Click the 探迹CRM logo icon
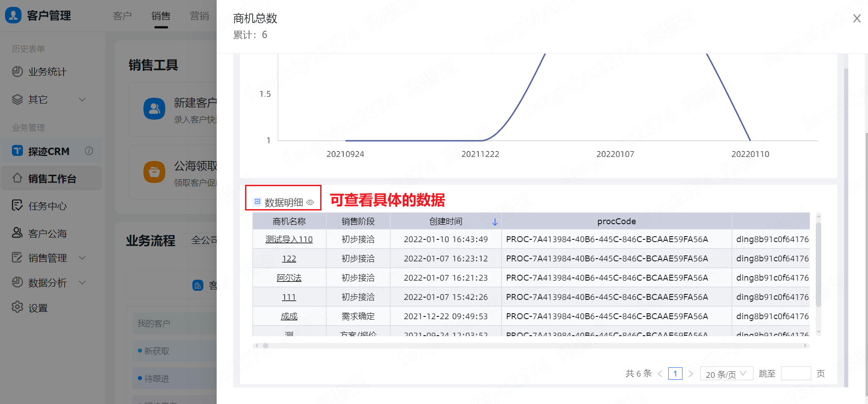The image size is (868, 404). pos(17,151)
